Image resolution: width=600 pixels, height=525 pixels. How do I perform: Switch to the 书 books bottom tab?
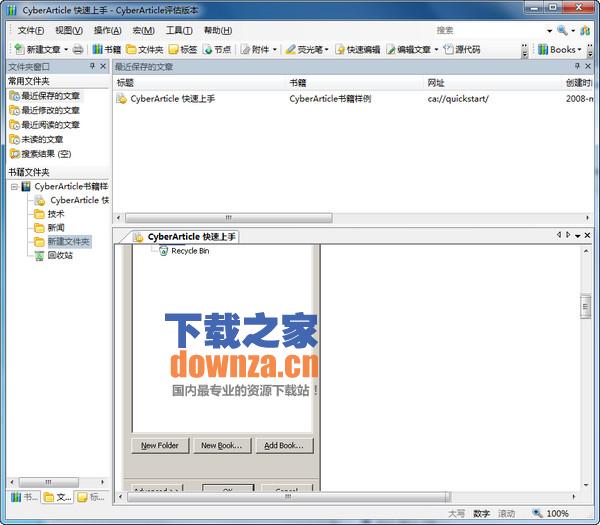(24, 497)
